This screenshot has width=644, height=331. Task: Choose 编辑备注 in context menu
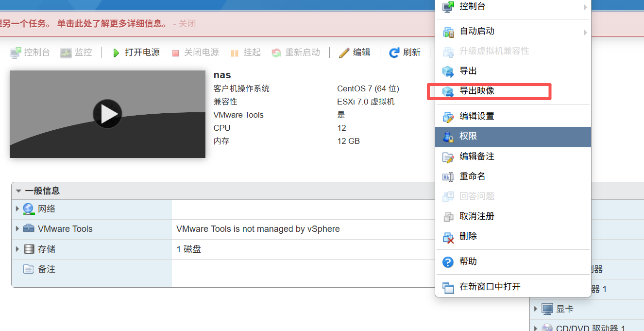tap(513, 157)
